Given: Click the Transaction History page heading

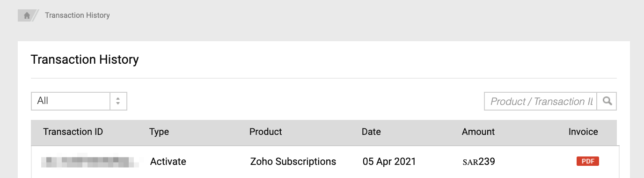Looking at the screenshot, I should pos(85,59).
